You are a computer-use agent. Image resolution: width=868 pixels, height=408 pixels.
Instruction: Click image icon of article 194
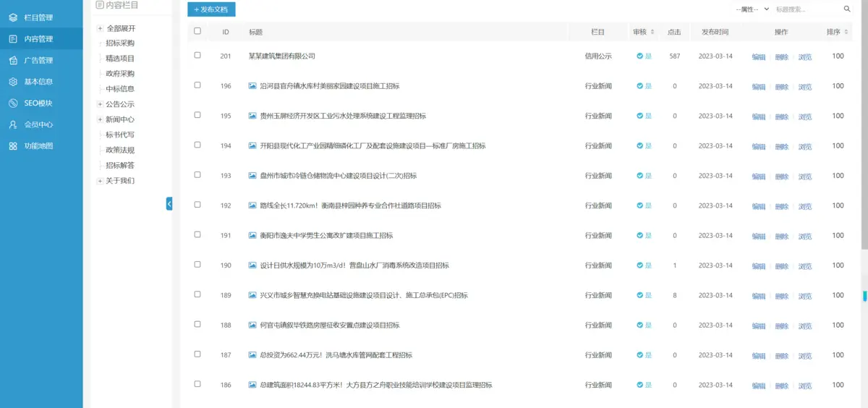click(x=252, y=145)
